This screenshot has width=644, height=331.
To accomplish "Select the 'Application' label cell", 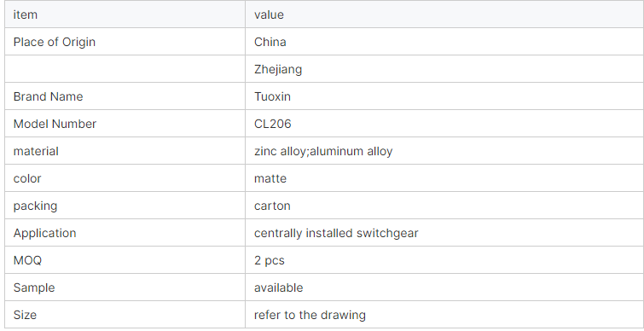I will click(x=125, y=233).
